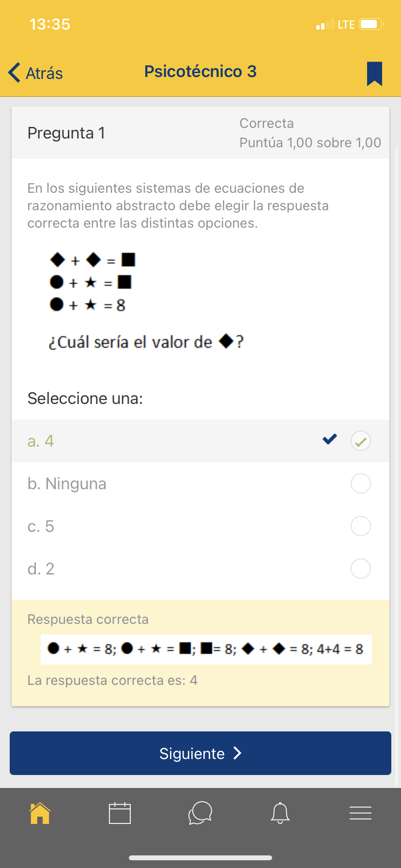Image resolution: width=401 pixels, height=868 pixels.
Task: Select radio button for option d. 2
Action: pyautogui.click(x=361, y=569)
